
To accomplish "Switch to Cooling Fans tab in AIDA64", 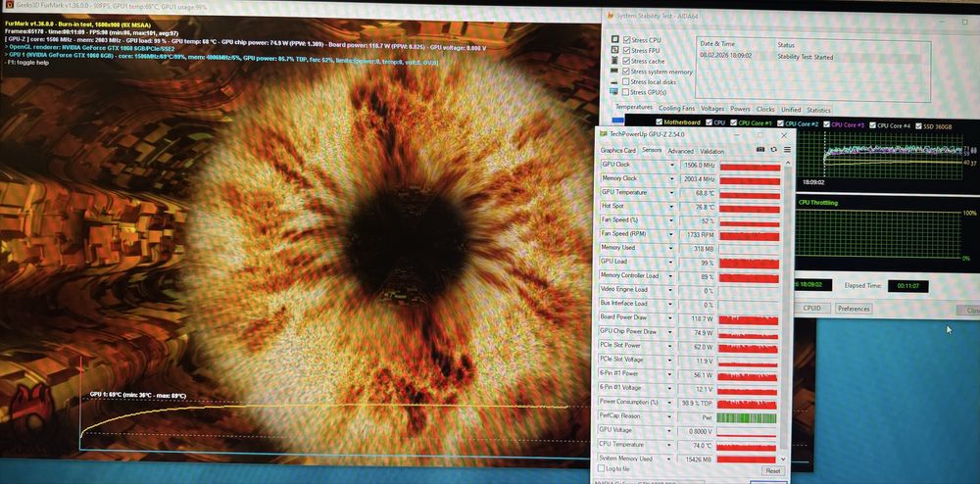I will pyautogui.click(x=676, y=108).
